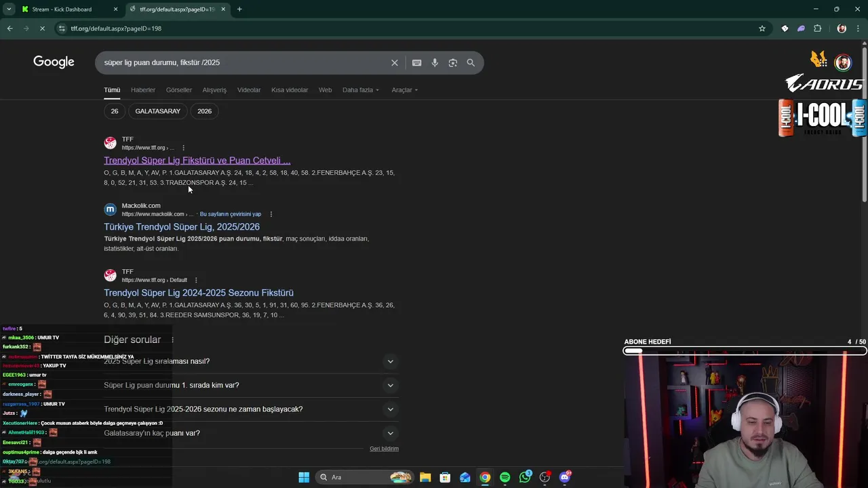Search by image with the camera icon
868x488 pixels.
[x=452, y=62]
